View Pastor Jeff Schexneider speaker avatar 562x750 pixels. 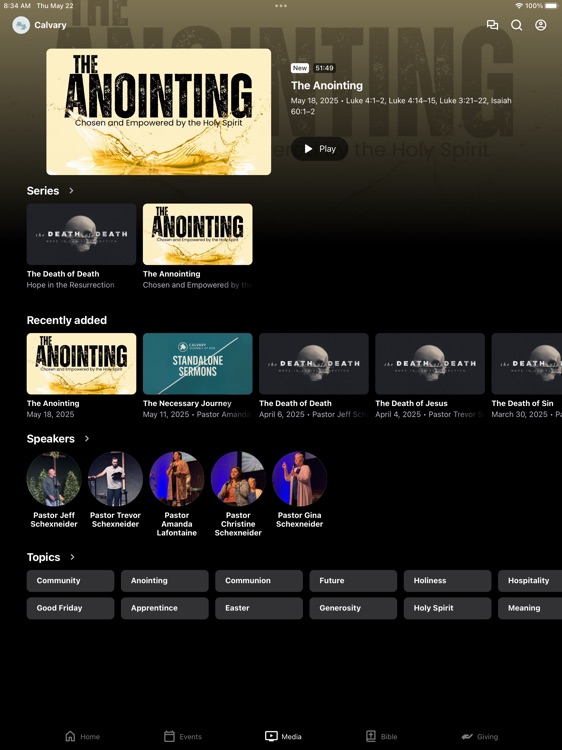click(54, 479)
